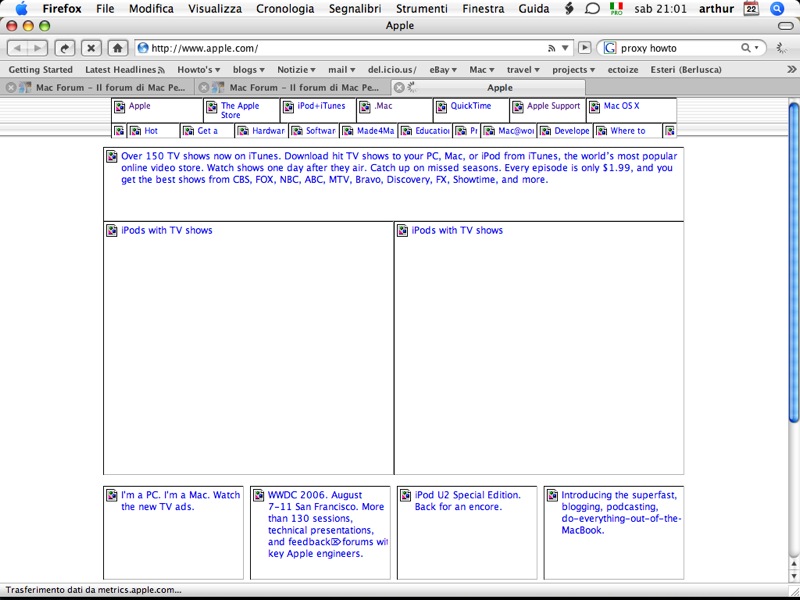Open the Modifica menu
Viewport: 800px width, 600px height.
click(151, 9)
